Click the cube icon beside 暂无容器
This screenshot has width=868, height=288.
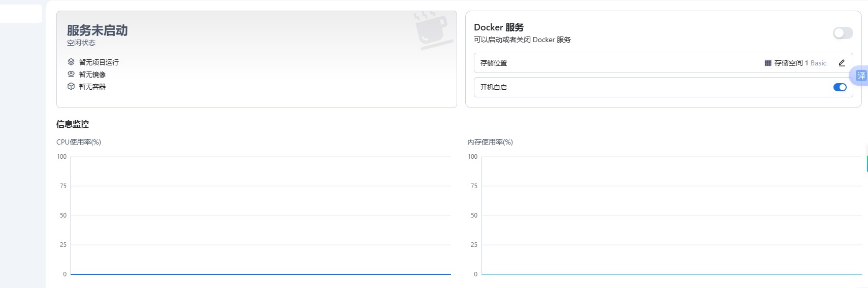[x=71, y=86]
